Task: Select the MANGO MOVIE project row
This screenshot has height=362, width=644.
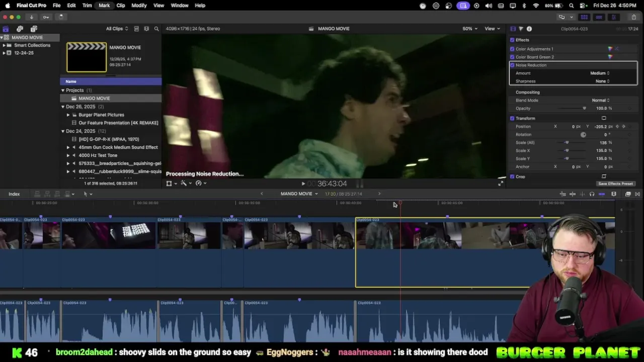Action: (x=111, y=99)
